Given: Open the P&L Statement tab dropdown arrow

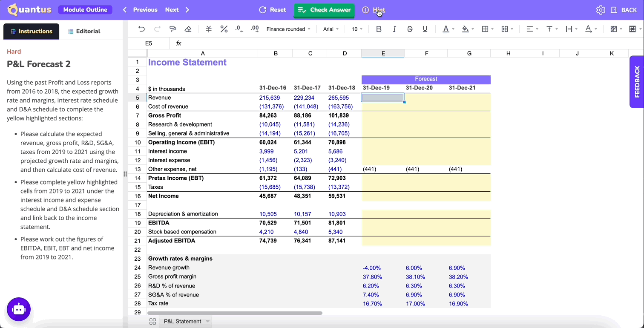Looking at the screenshot, I should pos(208,321).
